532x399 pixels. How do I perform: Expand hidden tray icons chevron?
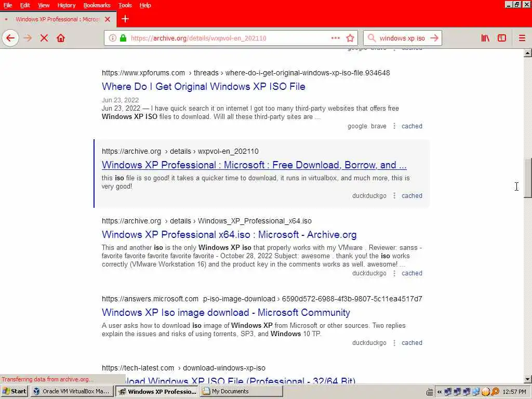pyautogui.click(x=440, y=392)
